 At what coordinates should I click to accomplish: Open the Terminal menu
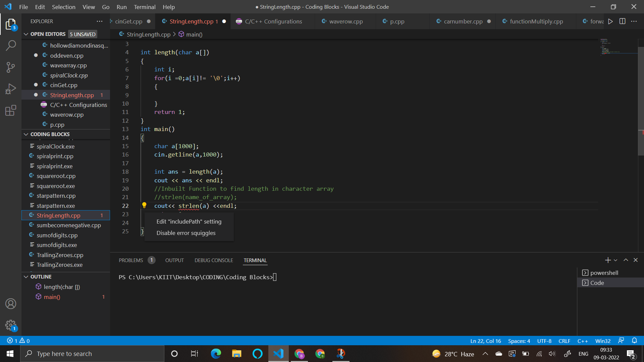point(144,7)
